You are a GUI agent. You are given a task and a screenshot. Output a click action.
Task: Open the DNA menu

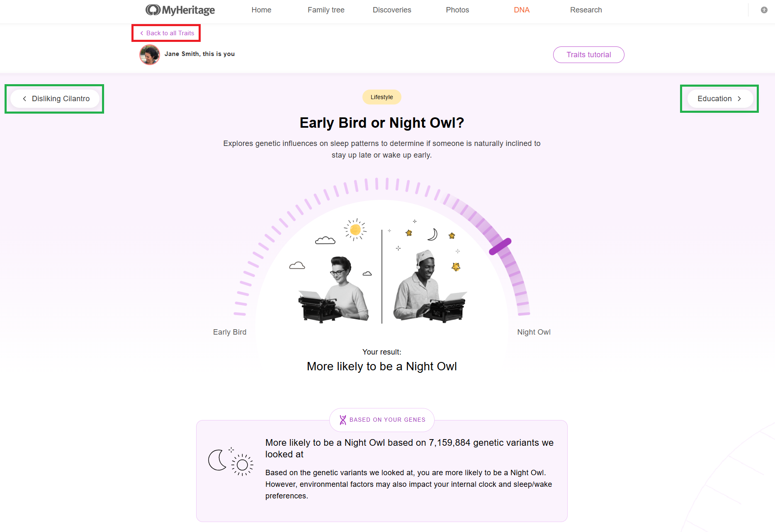pyautogui.click(x=522, y=10)
